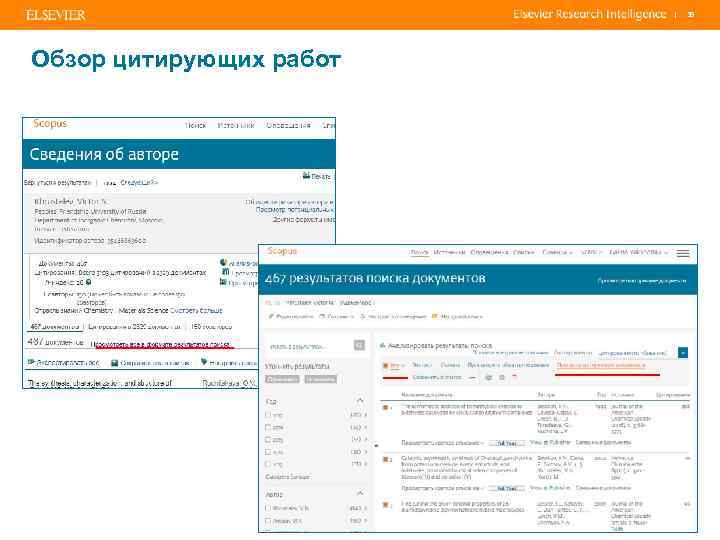Viewport: 720px width, 540px height.
Task: Select the co-authors tab in author details
Action: pyautogui.click(x=211, y=326)
